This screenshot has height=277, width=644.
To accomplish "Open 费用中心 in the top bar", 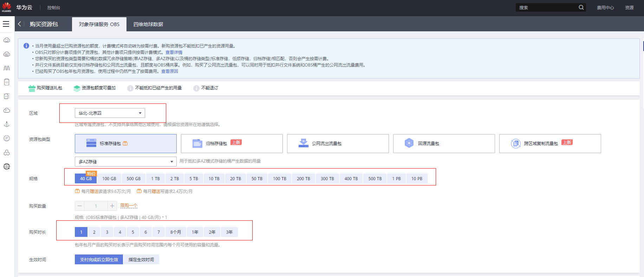I will 605,7.
